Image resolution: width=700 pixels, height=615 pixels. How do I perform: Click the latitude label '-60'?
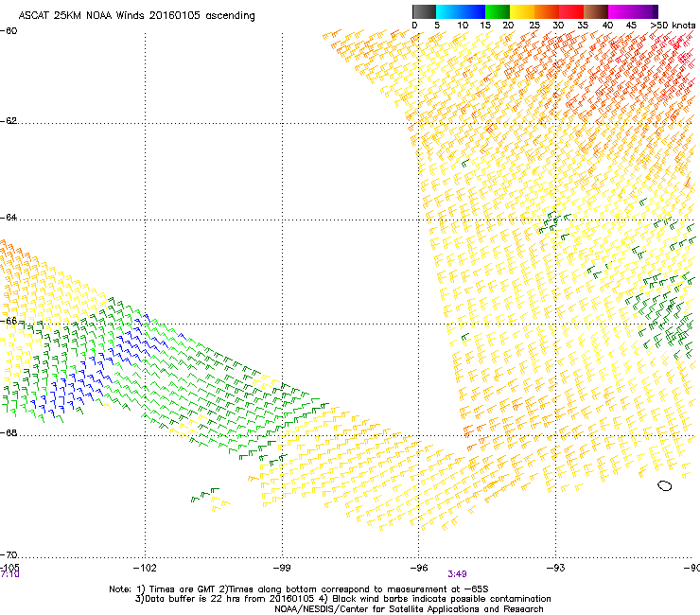[x=9, y=31]
